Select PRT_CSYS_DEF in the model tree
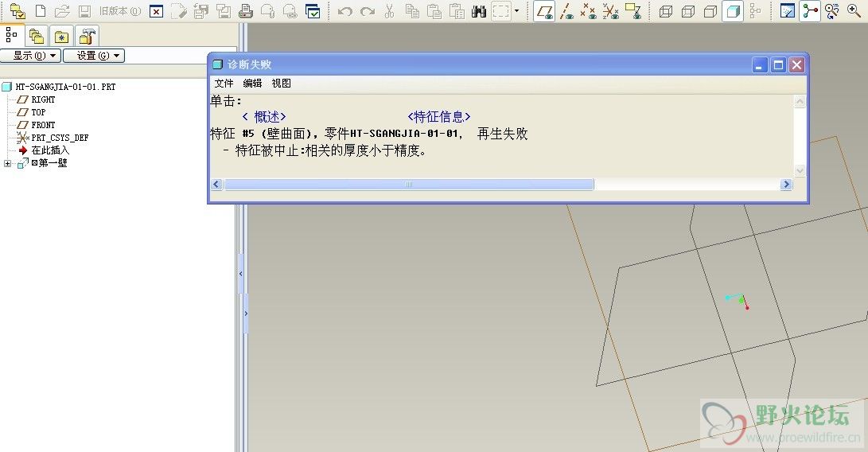868x452 pixels. pyautogui.click(x=53, y=138)
